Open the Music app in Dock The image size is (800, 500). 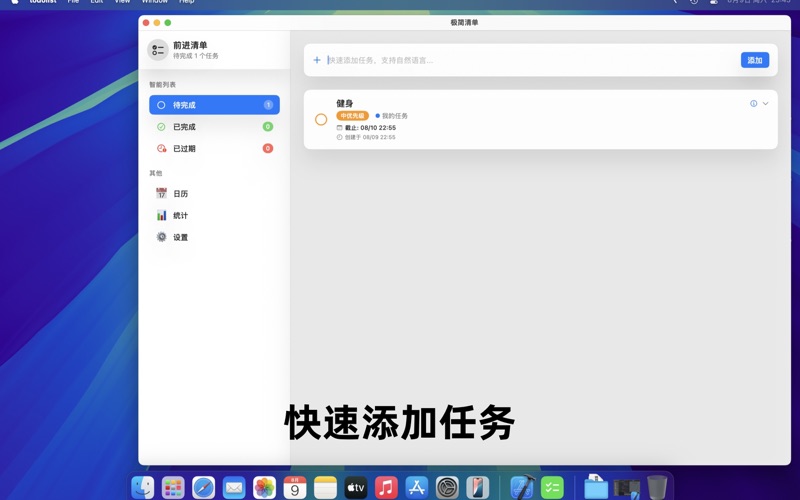click(386, 487)
